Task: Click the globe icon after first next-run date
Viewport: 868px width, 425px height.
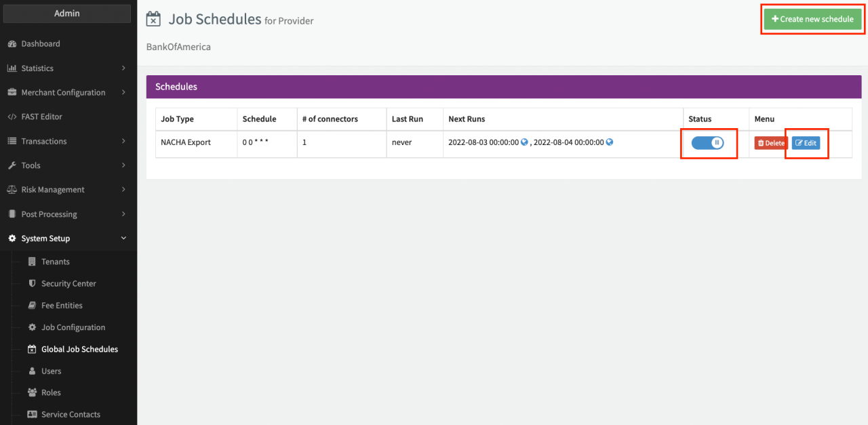Action: pos(524,142)
